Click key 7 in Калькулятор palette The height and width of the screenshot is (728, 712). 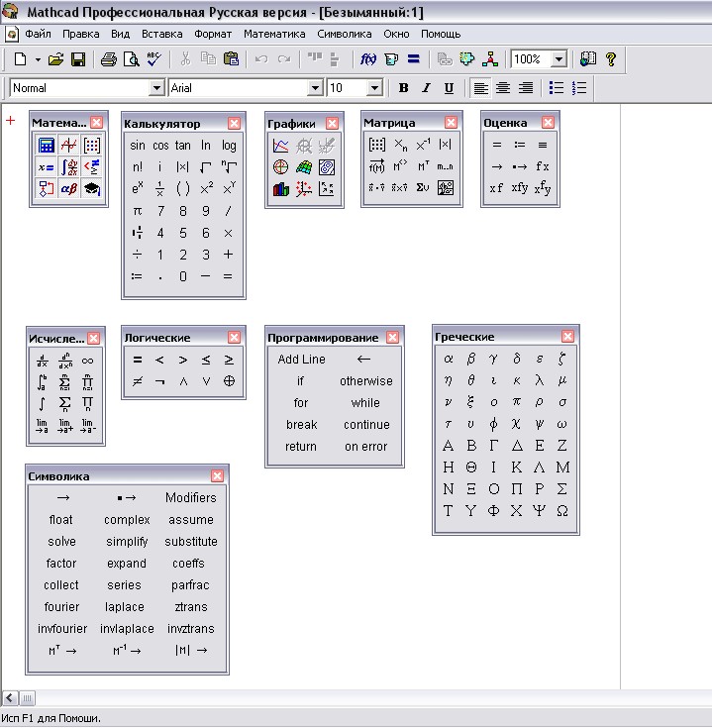[160, 211]
